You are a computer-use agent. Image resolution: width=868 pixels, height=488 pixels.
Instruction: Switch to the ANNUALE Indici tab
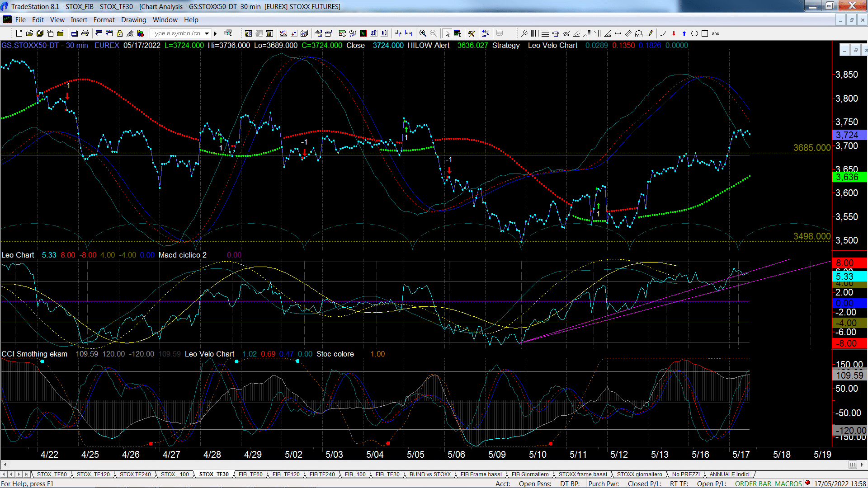729,474
